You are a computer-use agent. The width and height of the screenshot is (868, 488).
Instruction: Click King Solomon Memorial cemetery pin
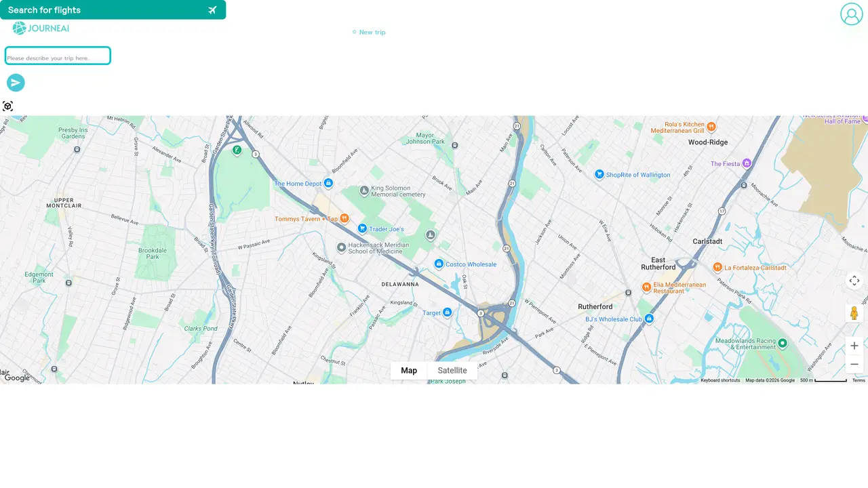pos(364,190)
